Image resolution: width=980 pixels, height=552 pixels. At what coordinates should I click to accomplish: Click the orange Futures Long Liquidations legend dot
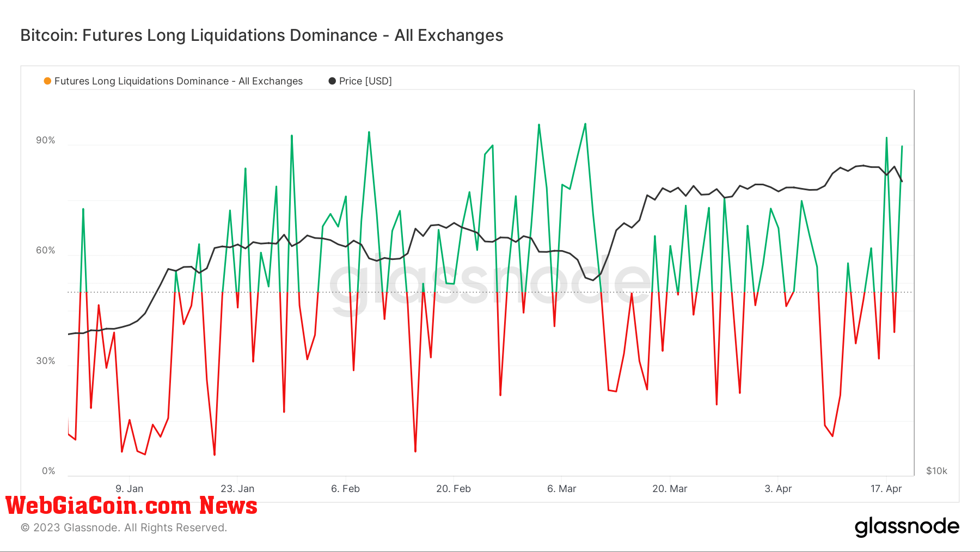point(47,81)
